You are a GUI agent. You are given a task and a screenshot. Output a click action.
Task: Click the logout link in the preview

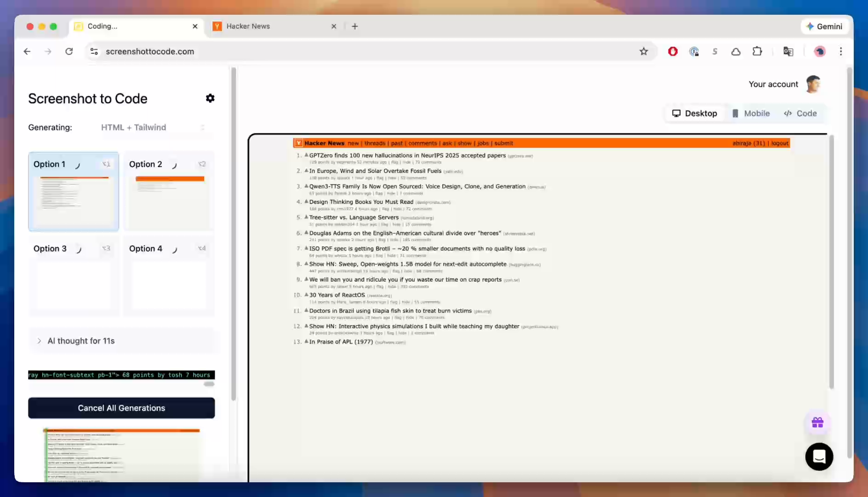pyautogui.click(x=780, y=143)
